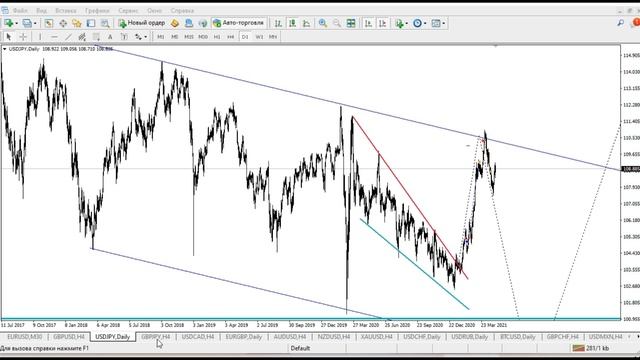Toggle the Strategy Tester icon

(105, 23)
